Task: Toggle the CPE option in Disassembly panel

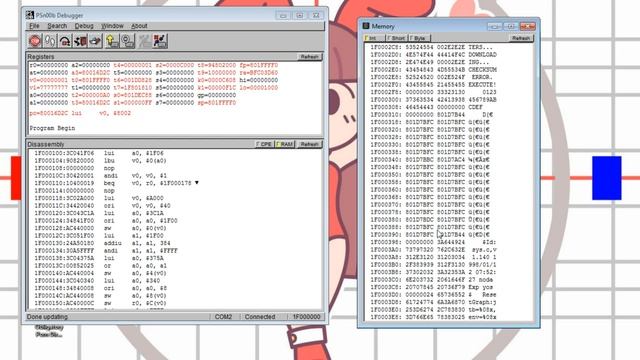Action: 264,144
